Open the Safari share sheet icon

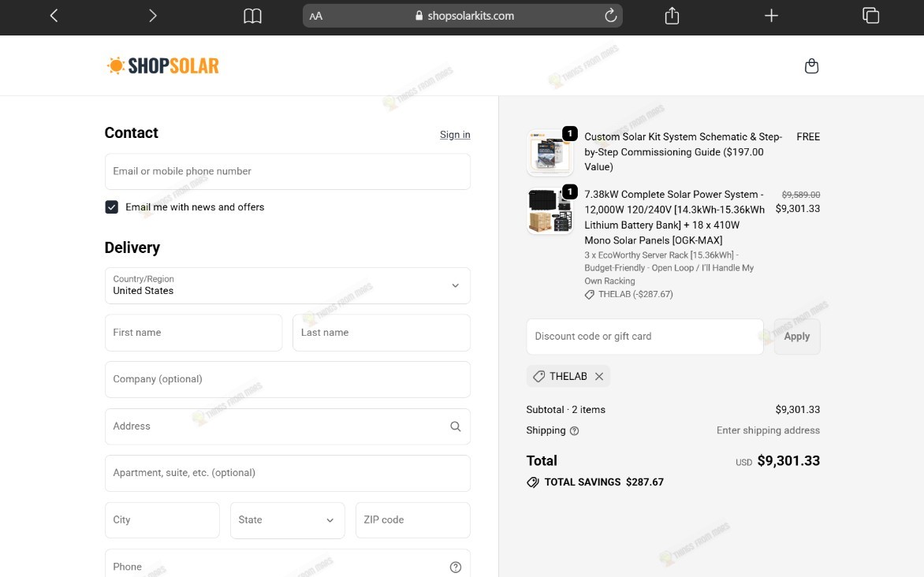coord(672,16)
